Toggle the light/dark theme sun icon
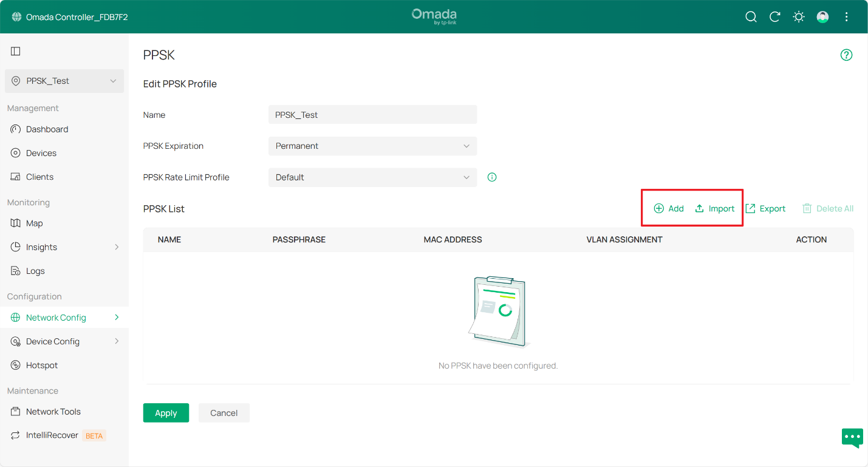The width and height of the screenshot is (868, 467). click(799, 17)
